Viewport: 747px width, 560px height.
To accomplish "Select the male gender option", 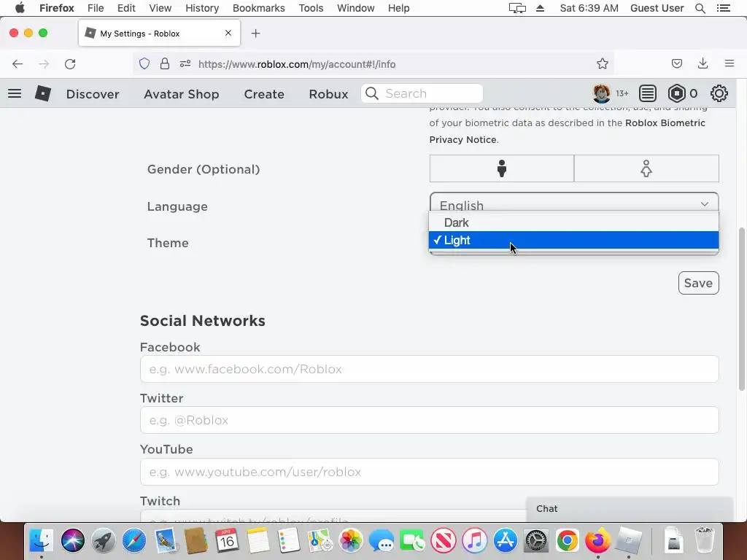I will click(502, 168).
